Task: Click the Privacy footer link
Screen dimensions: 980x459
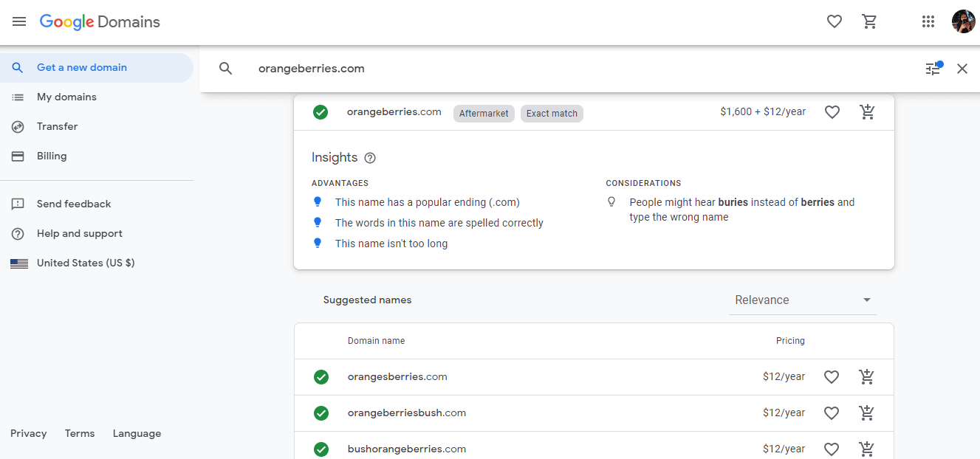Action: 29,434
